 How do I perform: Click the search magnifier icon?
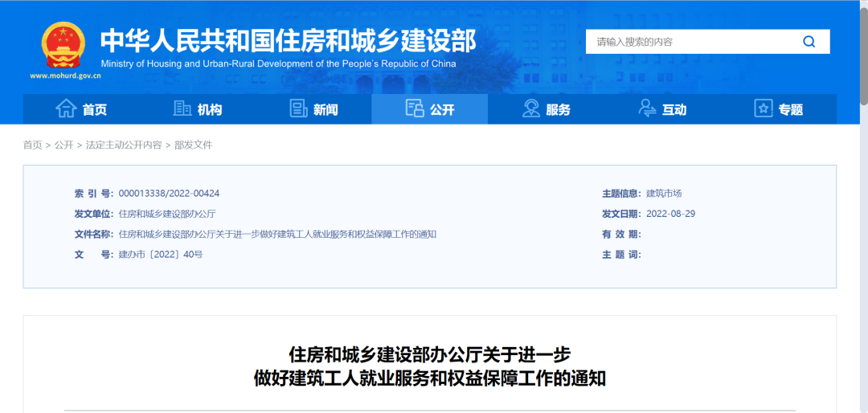[x=809, y=42]
